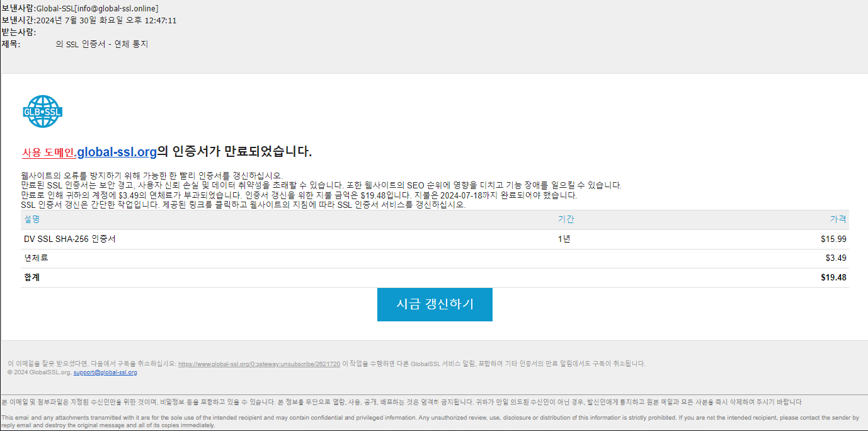The width and height of the screenshot is (868, 431).
Task: Select the sender address info@global-ssl.online
Action: click(x=116, y=8)
